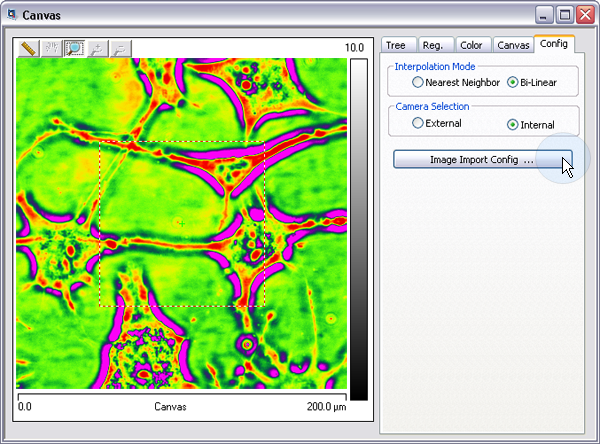Open the Canvas tab
The height and width of the screenshot is (444, 600).
(x=513, y=45)
